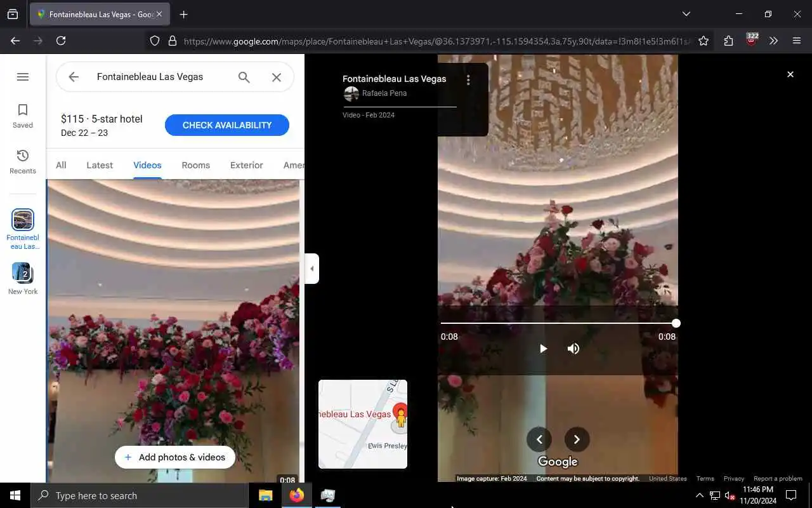Click the URL address bar
Image resolution: width=812 pixels, height=508 pixels.
point(436,41)
